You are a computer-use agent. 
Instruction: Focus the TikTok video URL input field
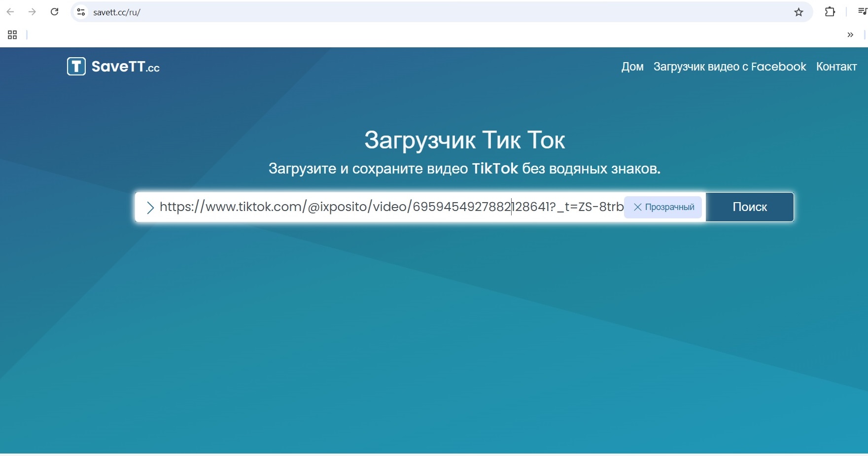pos(389,207)
